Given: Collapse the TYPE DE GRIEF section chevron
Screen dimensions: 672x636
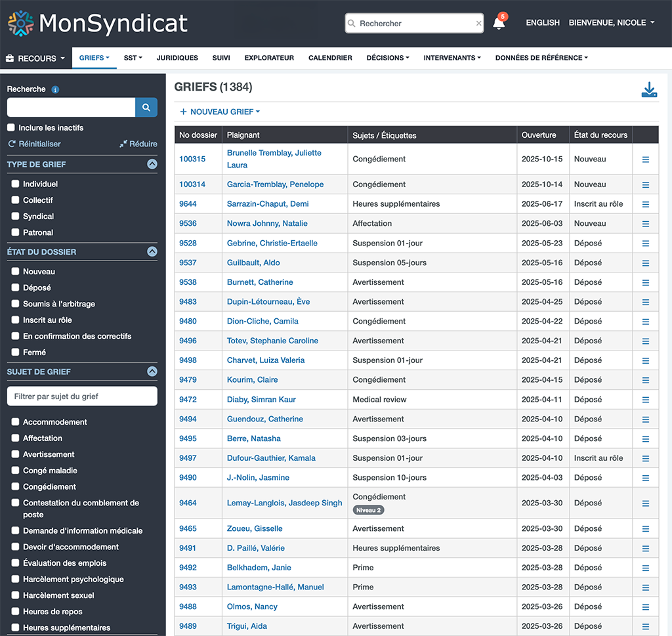Looking at the screenshot, I should (x=152, y=164).
